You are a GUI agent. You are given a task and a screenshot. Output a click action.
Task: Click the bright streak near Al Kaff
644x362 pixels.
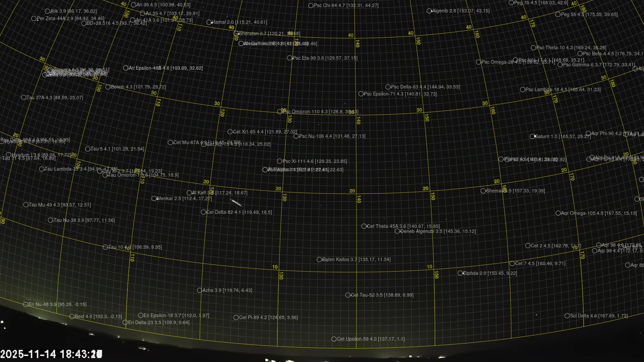pos(236,202)
